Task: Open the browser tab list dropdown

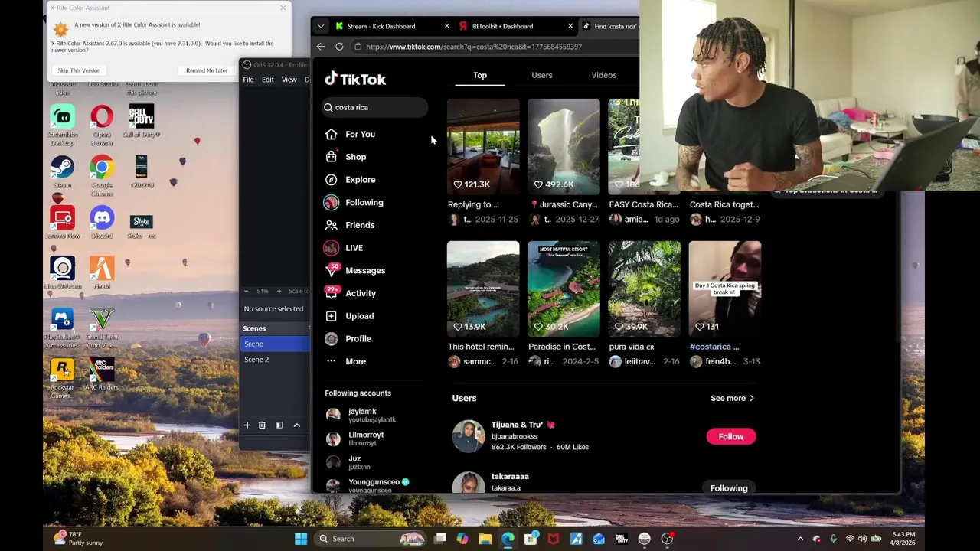Action: pyautogui.click(x=321, y=26)
